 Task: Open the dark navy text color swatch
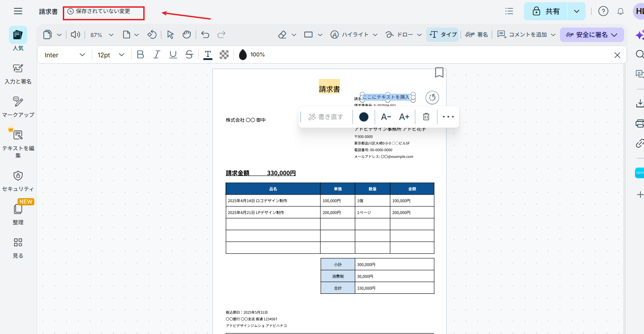[x=364, y=117]
